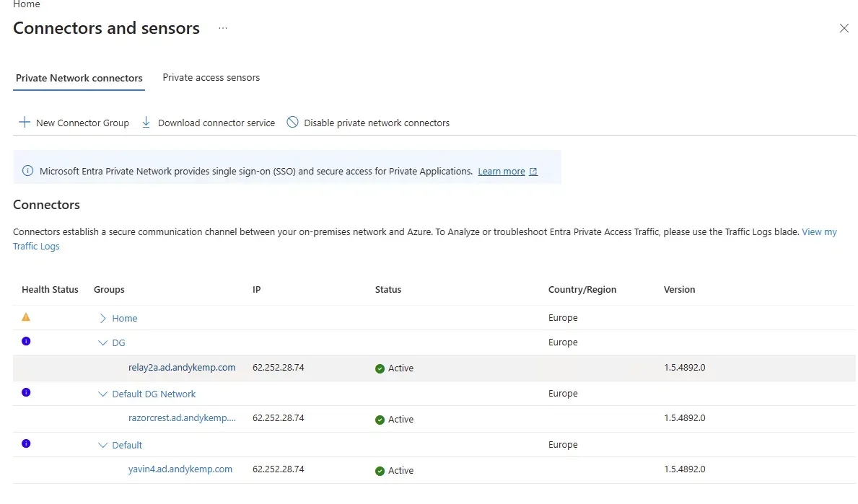Collapse the Default DG Network group

tap(103, 394)
